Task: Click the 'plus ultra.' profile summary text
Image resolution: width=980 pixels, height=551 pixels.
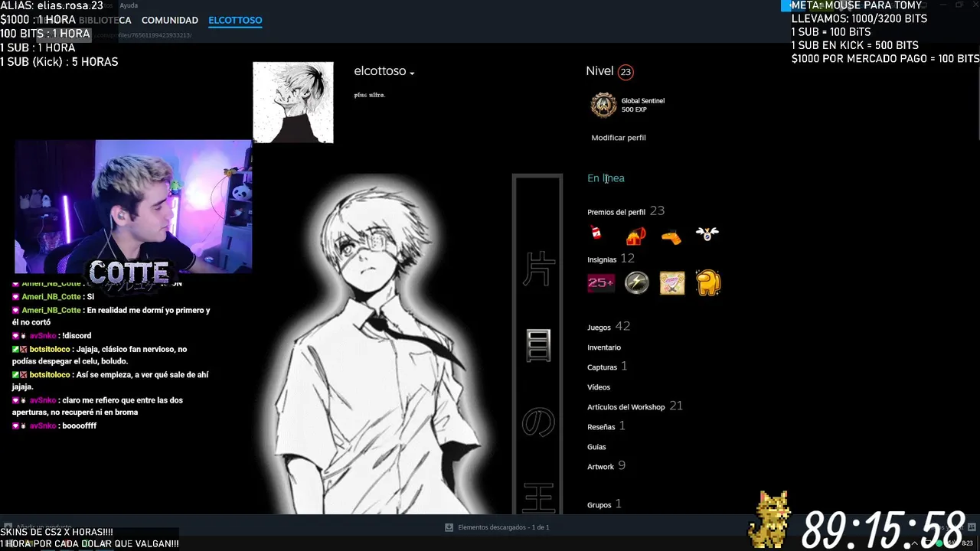Action: 370,95
